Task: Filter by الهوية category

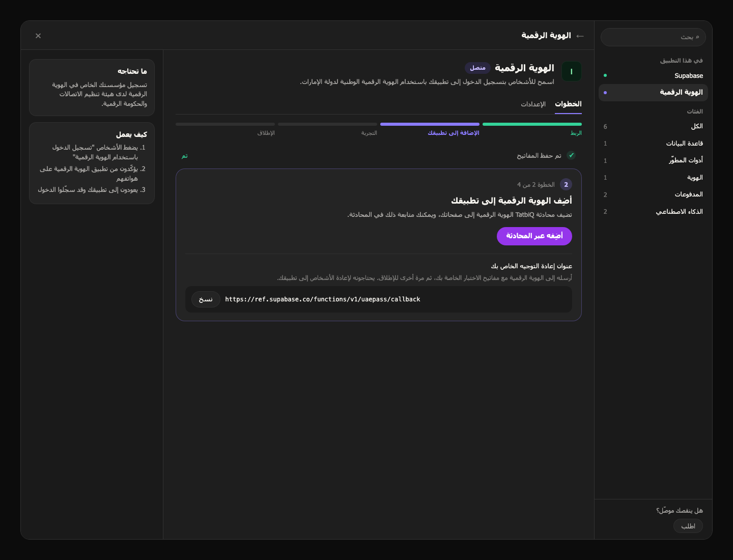Action: click(653, 178)
